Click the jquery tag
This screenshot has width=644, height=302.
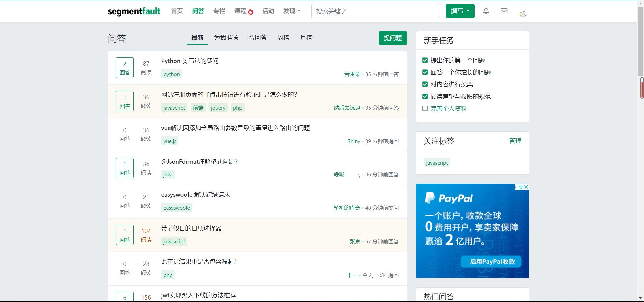(x=218, y=108)
